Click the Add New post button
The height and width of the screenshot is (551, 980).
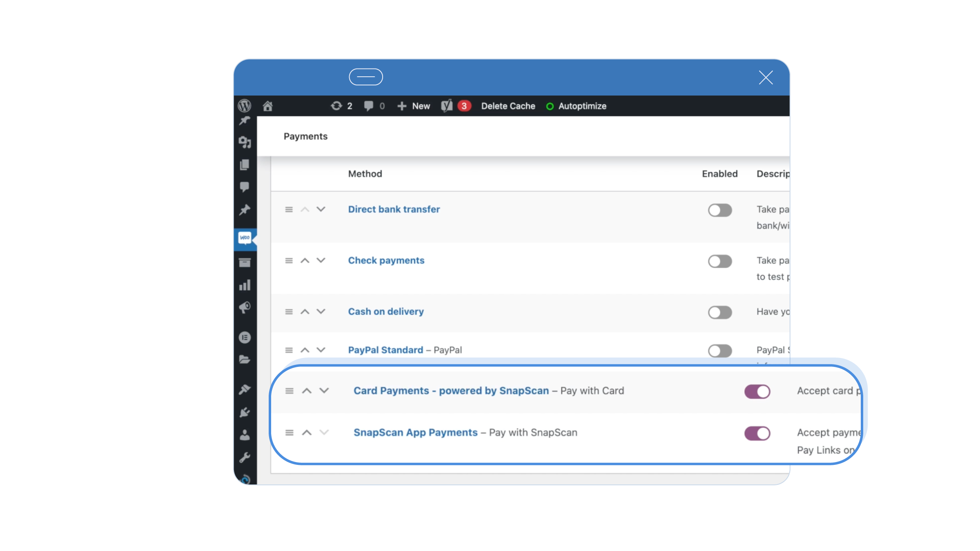pos(413,106)
